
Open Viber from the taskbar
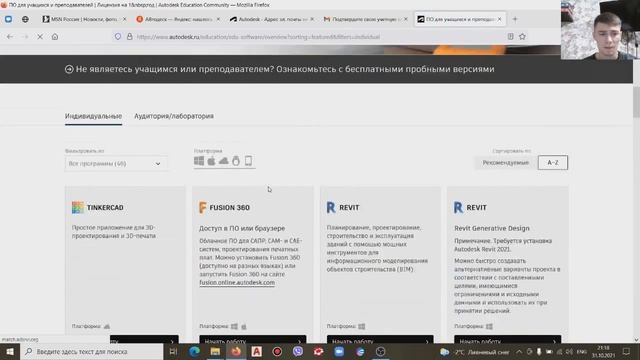click(298, 351)
